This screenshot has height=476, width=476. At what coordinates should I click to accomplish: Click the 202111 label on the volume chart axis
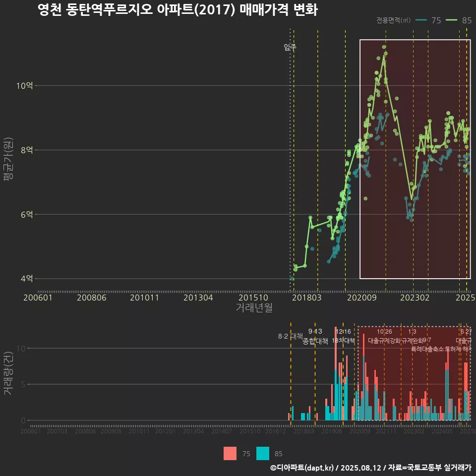[386, 431]
